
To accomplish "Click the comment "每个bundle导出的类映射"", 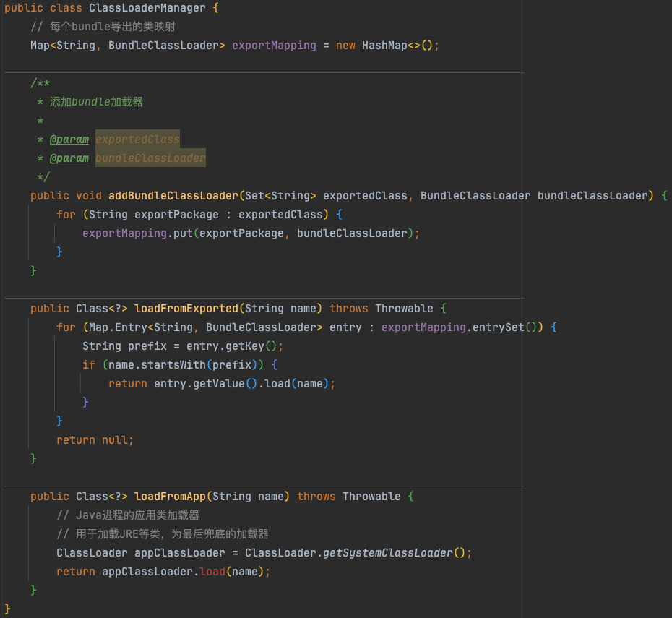I will 113,27.
